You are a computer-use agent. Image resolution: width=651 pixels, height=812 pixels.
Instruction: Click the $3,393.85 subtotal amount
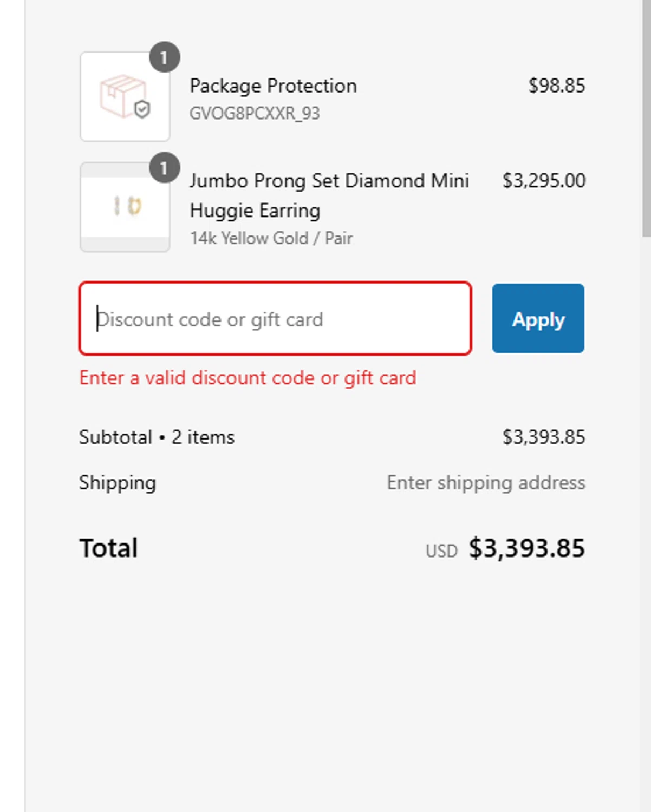543,437
